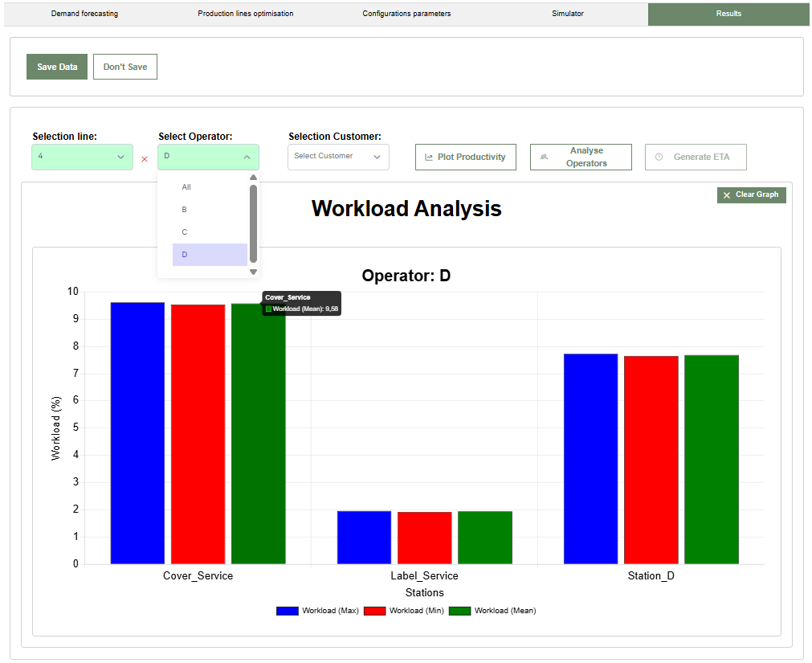The image size is (812, 663).
Task: Open the Simulator tab
Action: [567, 14]
